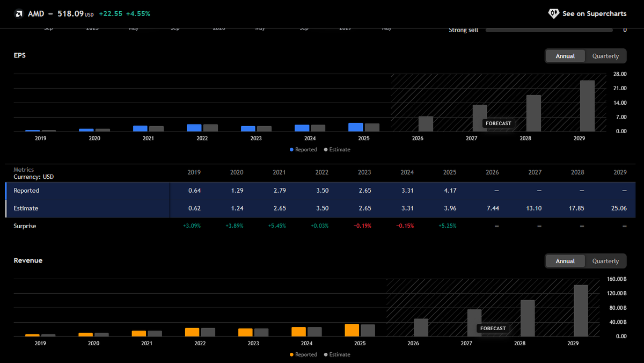Click the Supercharts icon beside the link
Screen dimensions: 644x363
click(x=553, y=13)
